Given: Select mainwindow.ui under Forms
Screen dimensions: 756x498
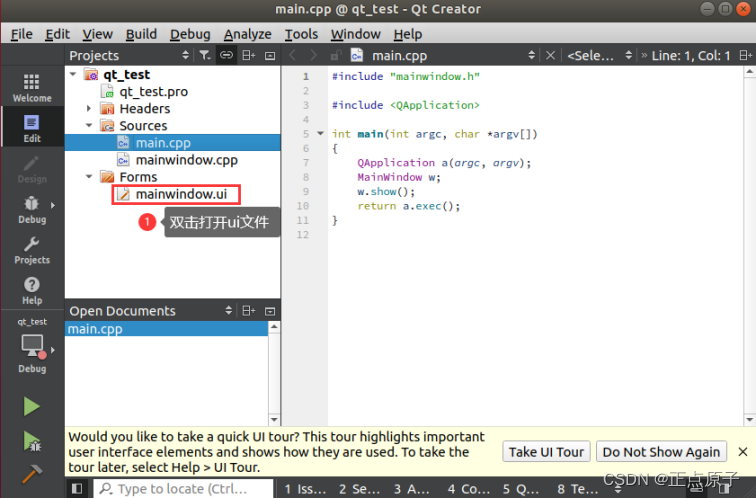Looking at the screenshot, I should [x=181, y=194].
